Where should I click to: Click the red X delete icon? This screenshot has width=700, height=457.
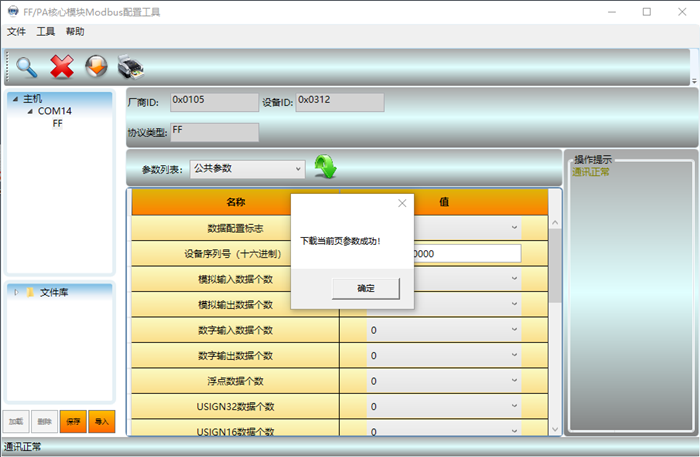[62, 67]
